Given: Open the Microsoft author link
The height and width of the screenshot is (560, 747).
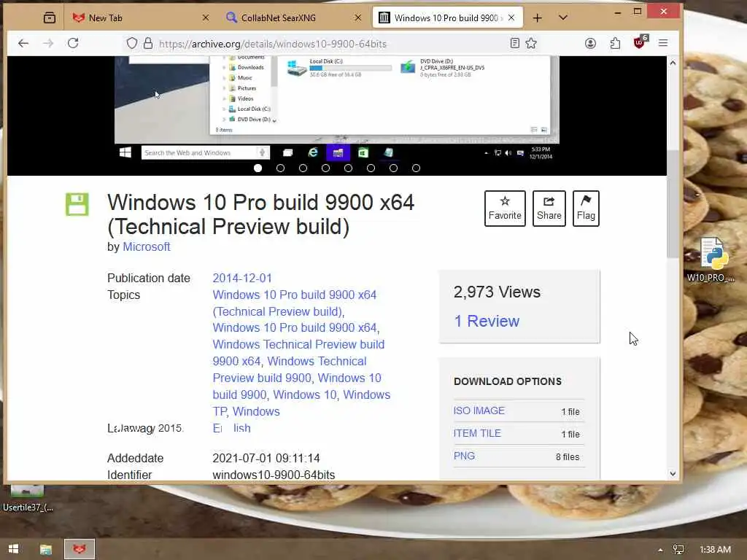Looking at the screenshot, I should coord(146,246).
